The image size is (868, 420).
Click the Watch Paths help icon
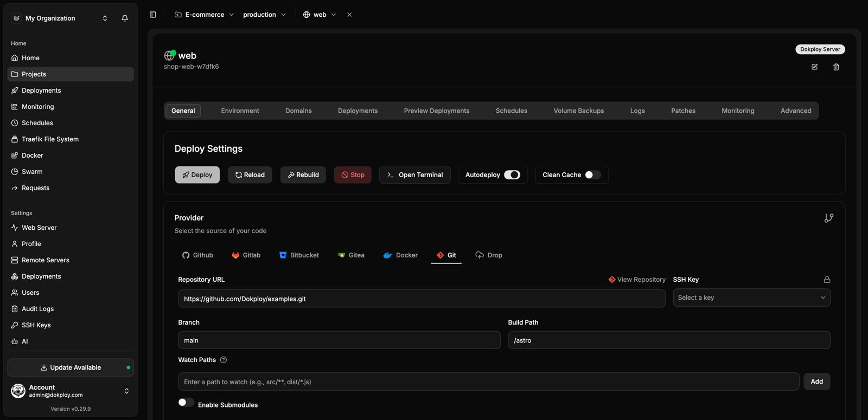223,360
